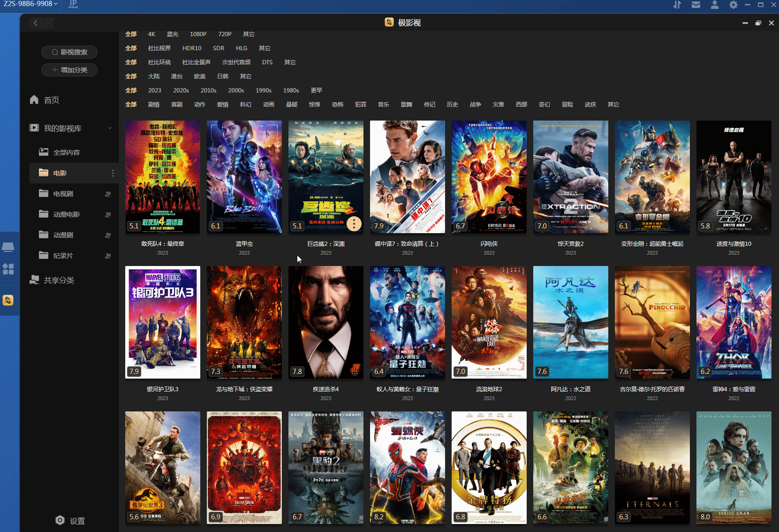Select the 电视剧 folder
The width and height of the screenshot is (779, 532).
(x=56, y=194)
